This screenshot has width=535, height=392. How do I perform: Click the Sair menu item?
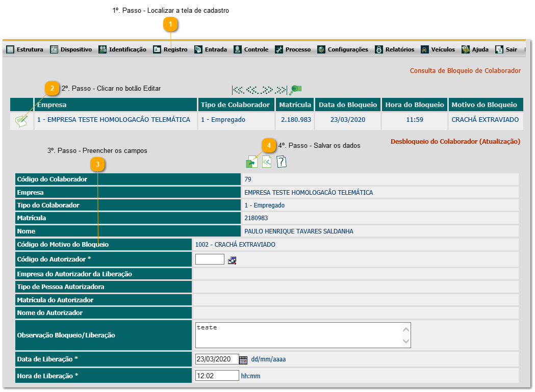[506, 49]
